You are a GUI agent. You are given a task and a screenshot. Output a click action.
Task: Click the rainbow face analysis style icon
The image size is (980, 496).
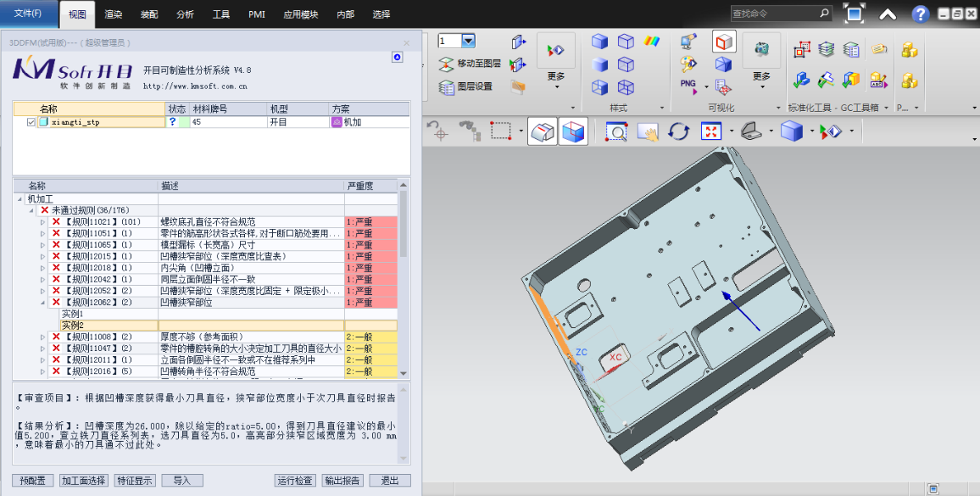pos(652,41)
